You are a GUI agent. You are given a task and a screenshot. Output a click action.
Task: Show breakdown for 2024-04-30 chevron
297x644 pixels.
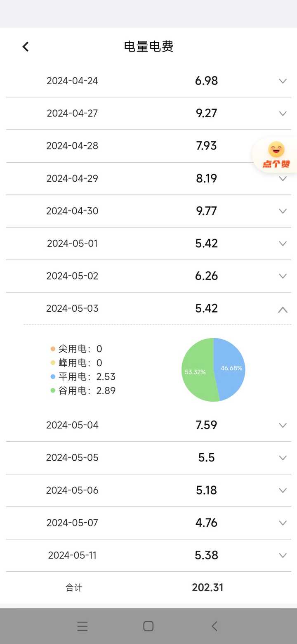click(283, 211)
